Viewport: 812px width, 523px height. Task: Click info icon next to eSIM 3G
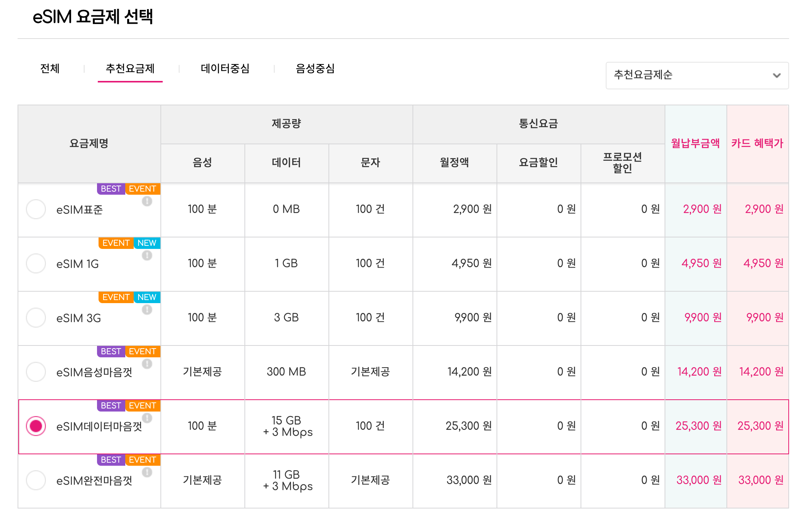(x=147, y=310)
